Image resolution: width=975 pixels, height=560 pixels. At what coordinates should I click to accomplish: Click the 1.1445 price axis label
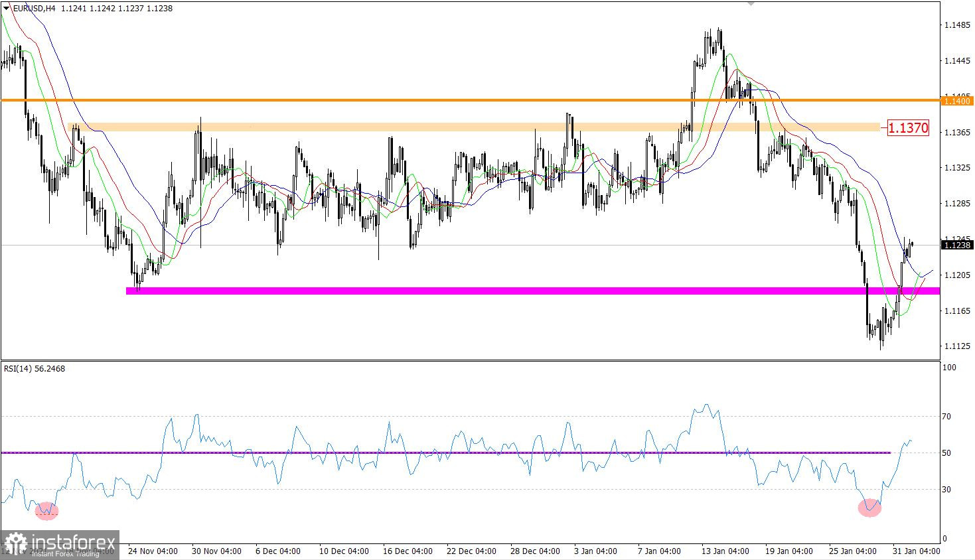[956, 61]
